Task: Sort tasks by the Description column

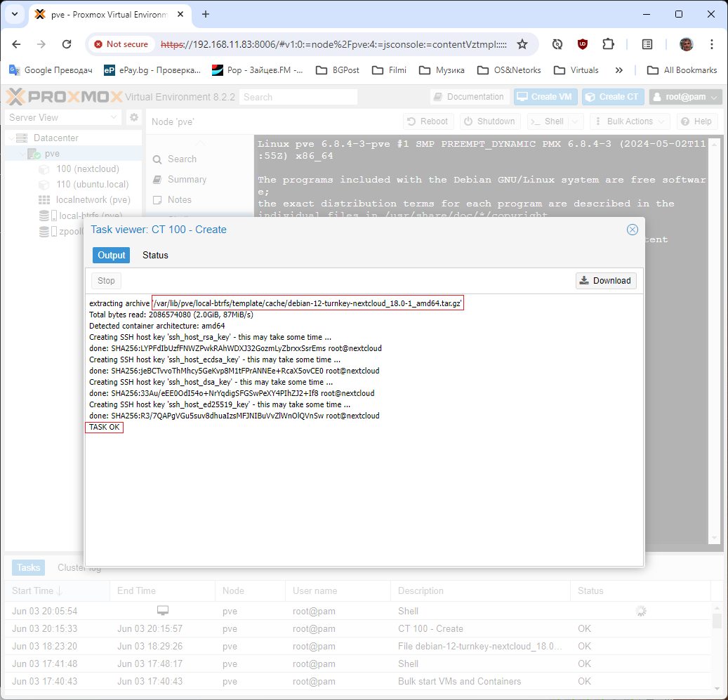Action: coord(480,591)
